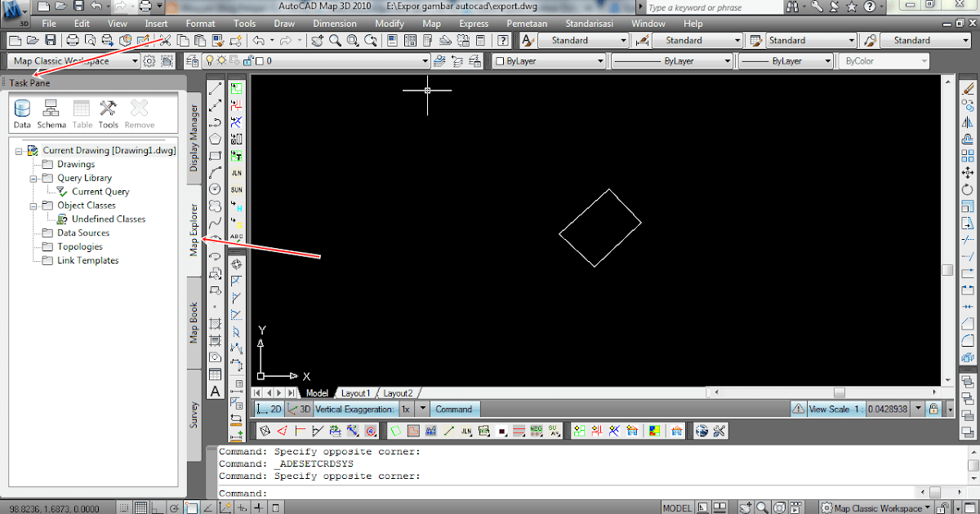This screenshot has width=980, height=514.
Task: Select the Rectangle tool in Draw toolbar
Action: click(x=216, y=156)
